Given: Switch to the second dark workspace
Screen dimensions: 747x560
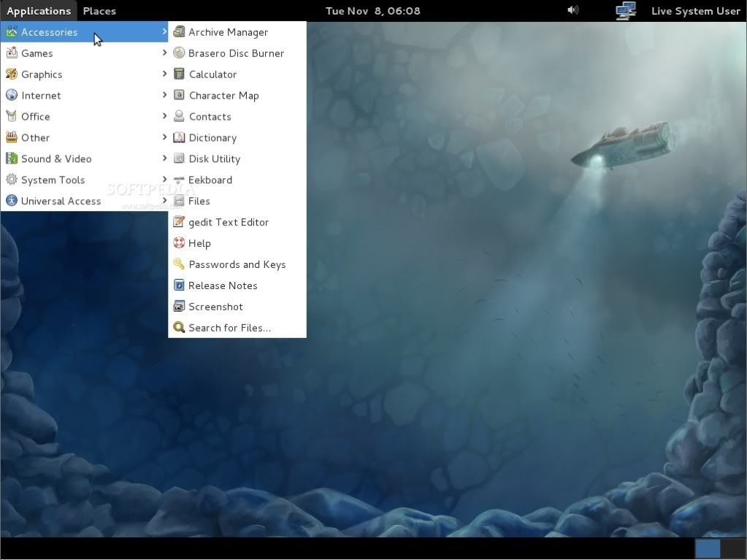Looking at the screenshot, I should pos(732,548).
